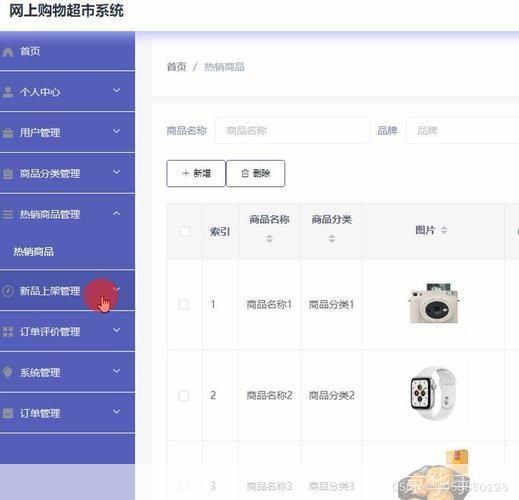
Task: Click the square icon beside 订单管理
Action: point(8,413)
